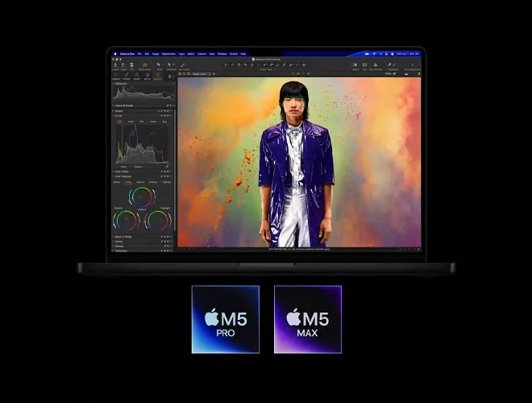Expand the Black & White panel
Viewport: 532px width, 403px height.
[114, 237]
